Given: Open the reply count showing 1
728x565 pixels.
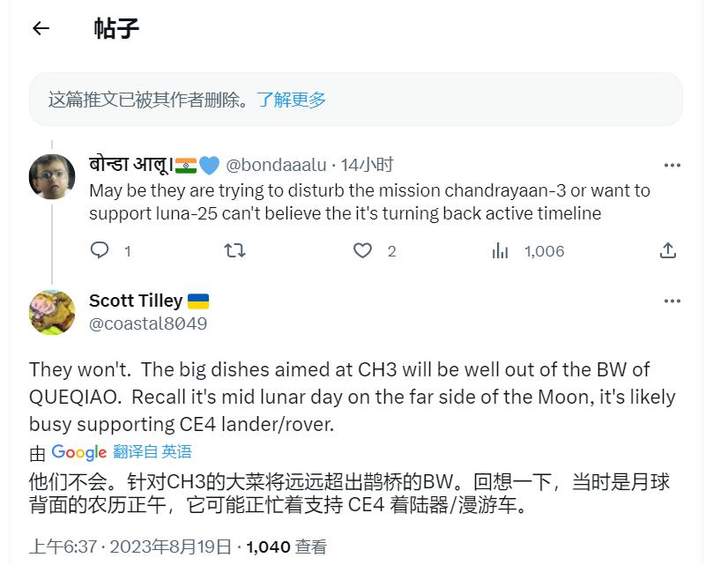Looking at the screenshot, I should [x=111, y=251].
